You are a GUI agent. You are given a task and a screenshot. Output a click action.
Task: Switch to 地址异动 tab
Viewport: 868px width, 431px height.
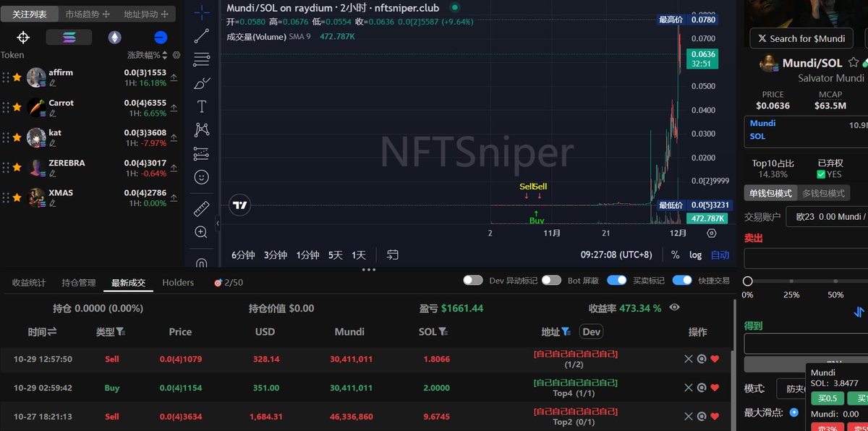coord(146,14)
